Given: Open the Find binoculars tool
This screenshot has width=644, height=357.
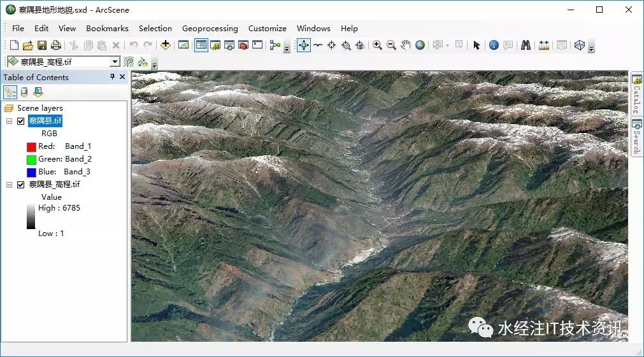Looking at the screenshot, I should point(526,45).
